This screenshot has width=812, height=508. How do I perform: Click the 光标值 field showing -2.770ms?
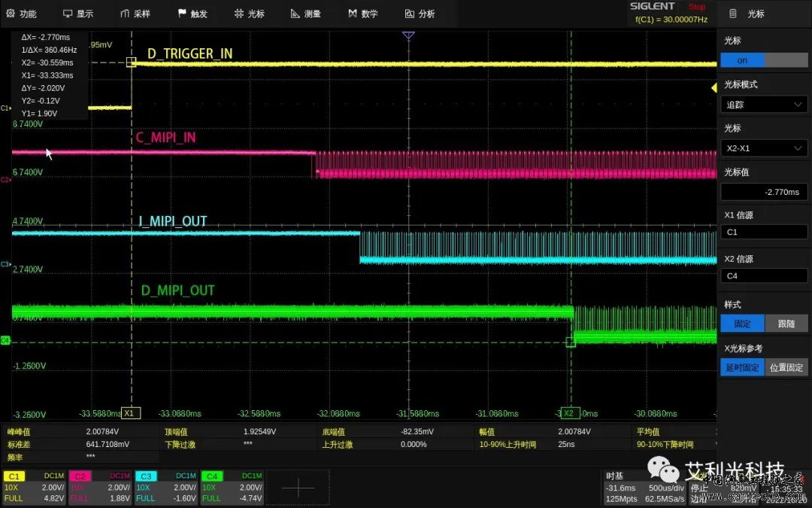point(764,192)
